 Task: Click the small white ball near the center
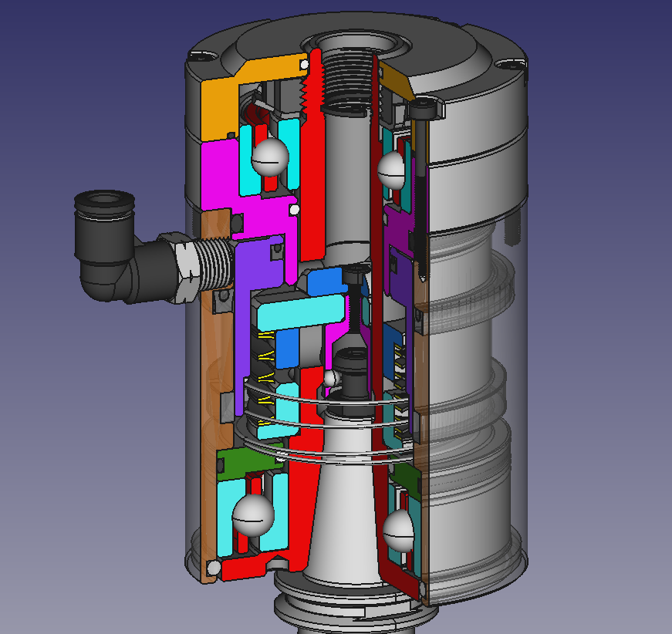coord(331,379)
